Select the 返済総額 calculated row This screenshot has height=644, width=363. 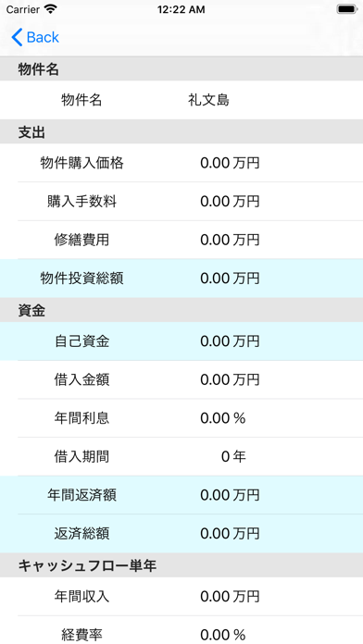pos(181,534)
